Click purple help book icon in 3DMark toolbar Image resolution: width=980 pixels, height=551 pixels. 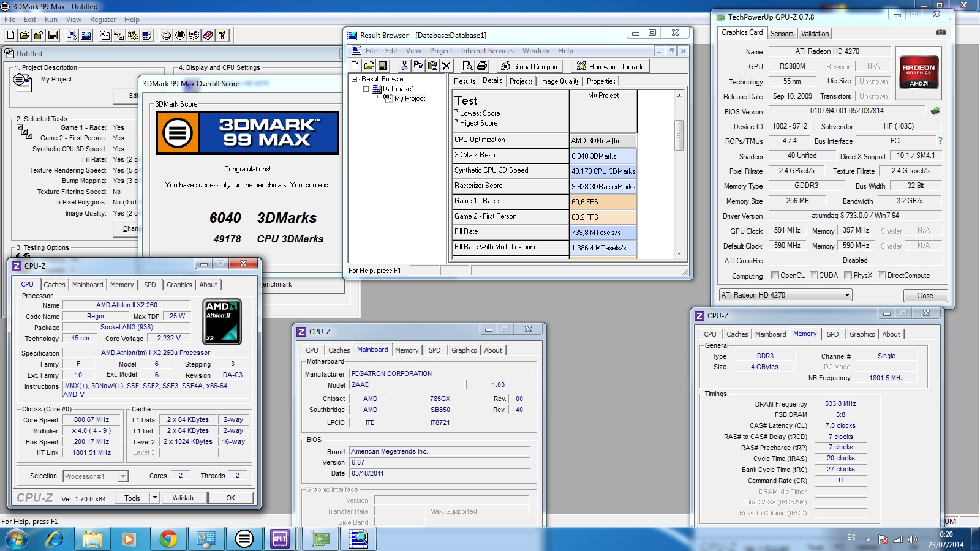[208, 35]
